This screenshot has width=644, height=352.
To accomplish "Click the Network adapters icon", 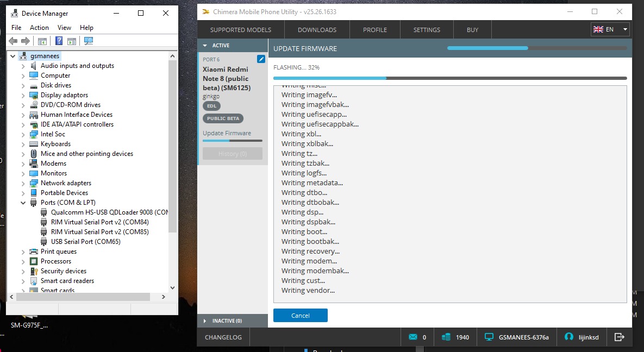I will point(34,183).
